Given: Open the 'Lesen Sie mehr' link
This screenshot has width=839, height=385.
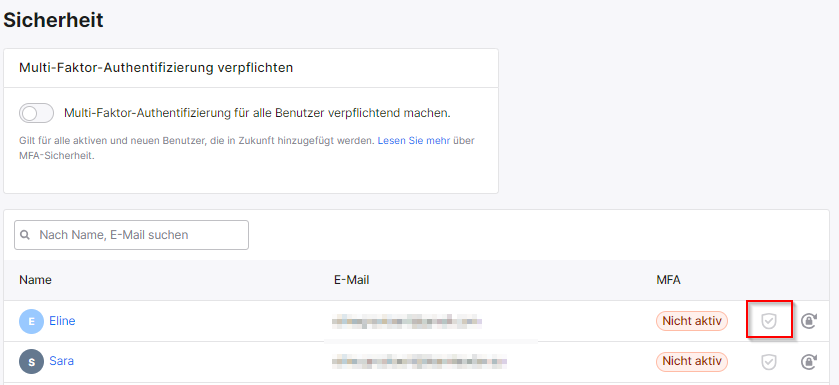Looking at the screenshot, I should 414,141.
